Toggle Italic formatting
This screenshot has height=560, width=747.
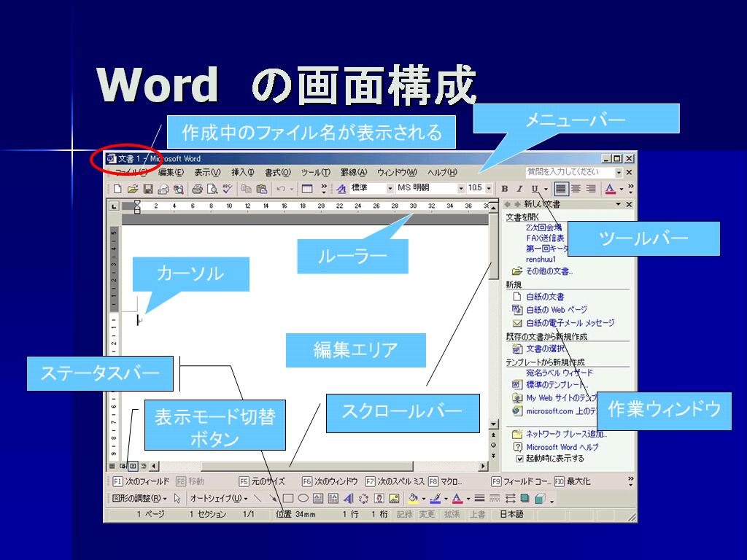tap(519, 189)
